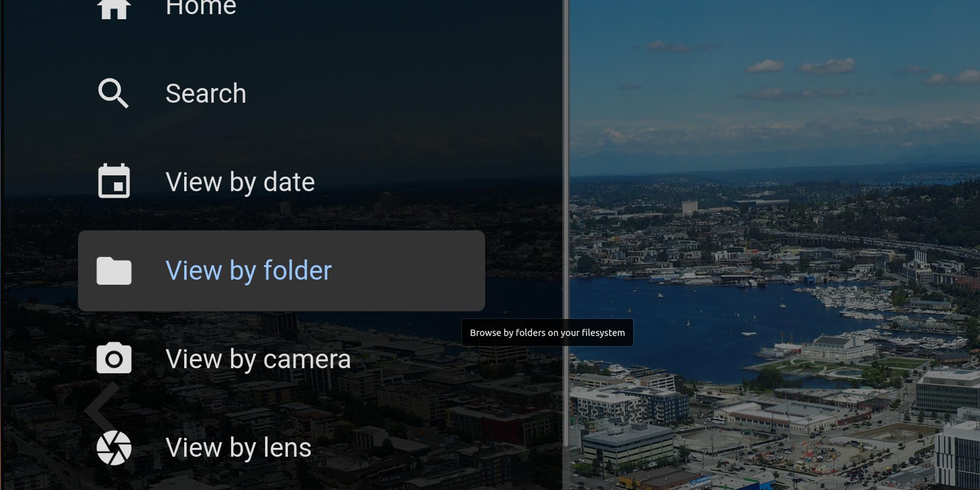Click the city skyline photo
Screen dimensions: 980x490
774,245
